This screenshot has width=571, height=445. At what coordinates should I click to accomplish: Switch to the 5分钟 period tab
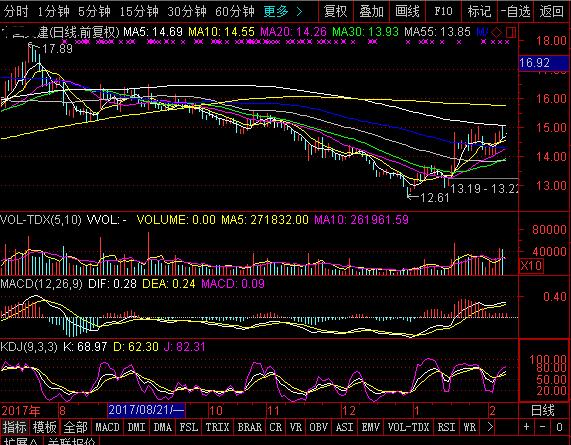94,12
